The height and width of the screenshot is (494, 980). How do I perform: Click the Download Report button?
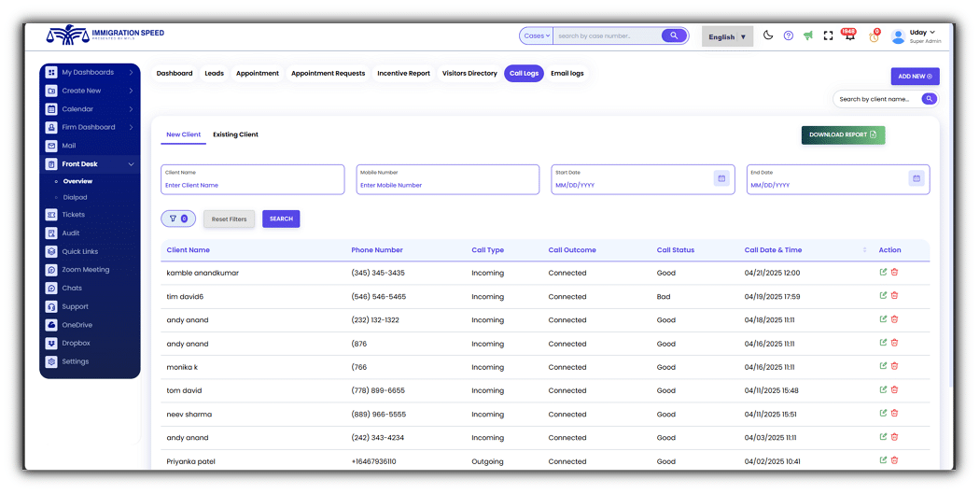coord(843,134)
